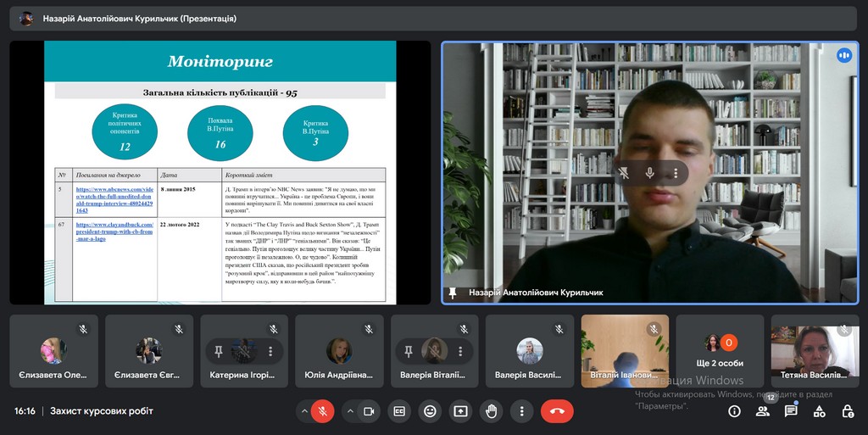This screenshot has width=868, height=435.
Task: Open host controls lock icon
Action: point(848,411)
